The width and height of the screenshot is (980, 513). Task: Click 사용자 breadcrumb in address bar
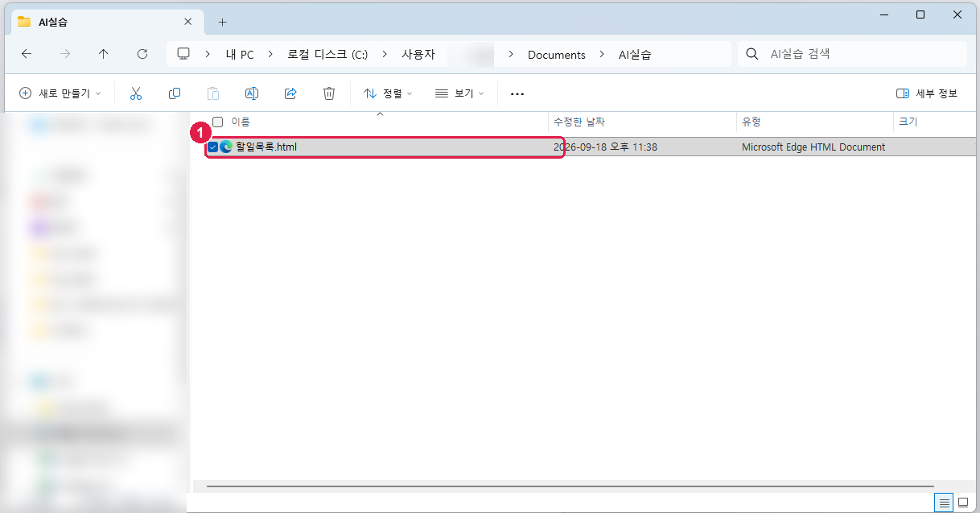pos(418,55)
